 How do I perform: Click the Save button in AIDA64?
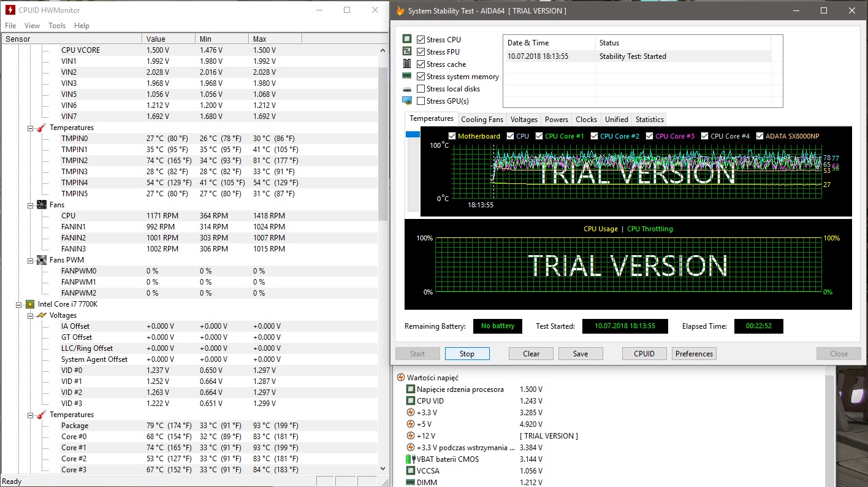(581, 354)
